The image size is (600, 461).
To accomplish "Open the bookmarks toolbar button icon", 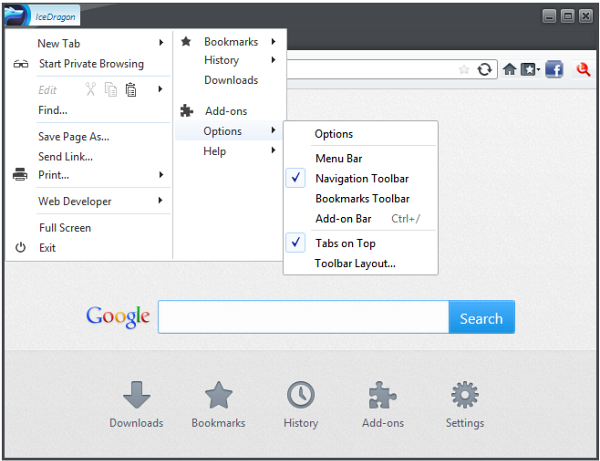I will 528,70.
